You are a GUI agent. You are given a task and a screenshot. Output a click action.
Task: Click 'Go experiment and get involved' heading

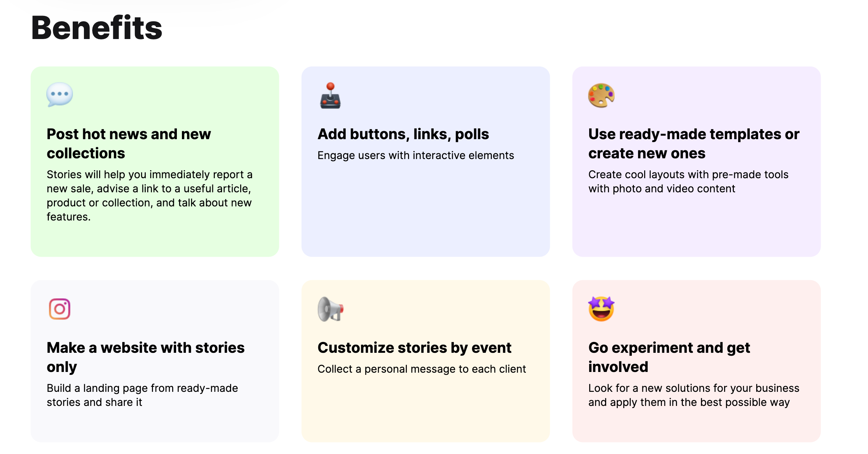(x=669, y=357)
